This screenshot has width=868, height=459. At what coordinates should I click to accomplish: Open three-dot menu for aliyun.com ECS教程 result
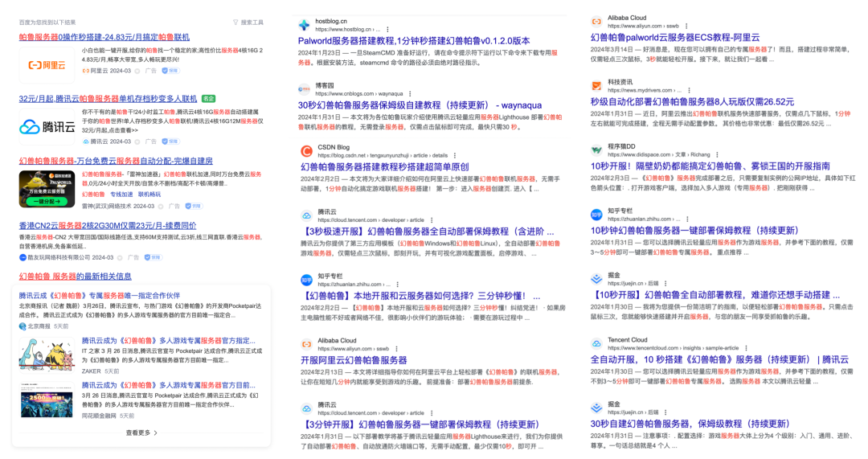coord(686,26)
